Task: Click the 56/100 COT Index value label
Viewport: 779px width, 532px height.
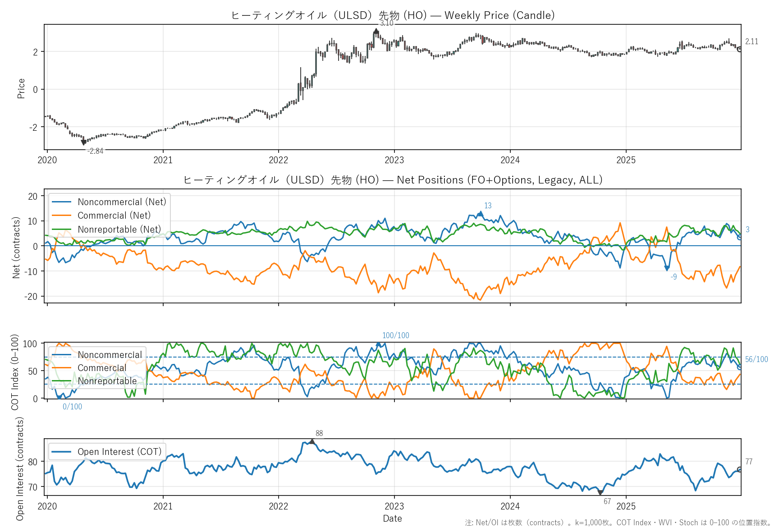Action: (x=756, y=359)
